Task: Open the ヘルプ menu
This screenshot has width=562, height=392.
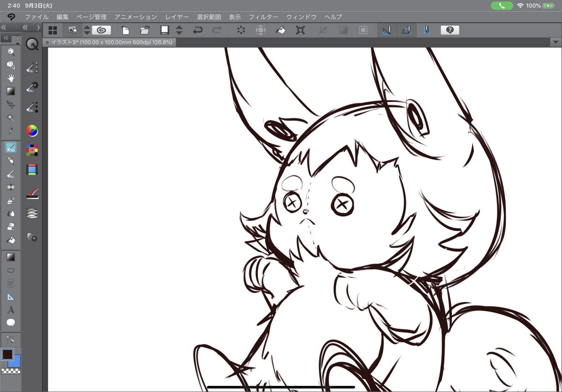Action: [x=333, y=17]
